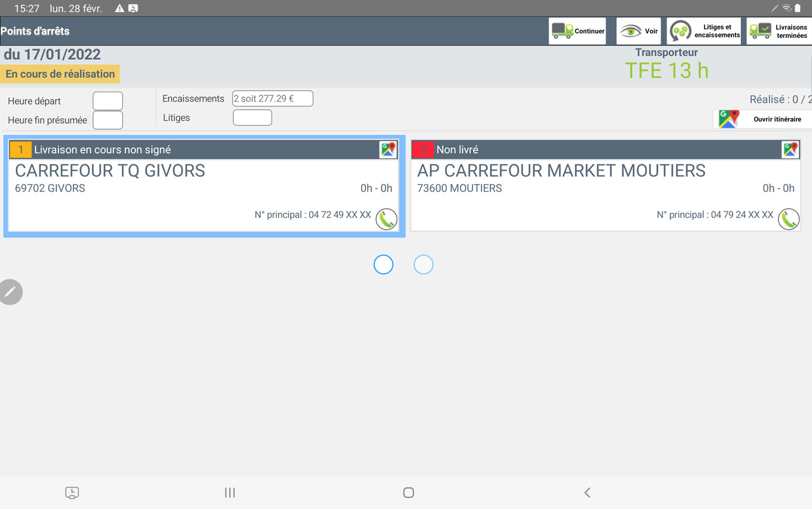Open map for CARREFOUR TQ GIVORS
Screen dimensions: 812x509
click(x=388, y=150)
